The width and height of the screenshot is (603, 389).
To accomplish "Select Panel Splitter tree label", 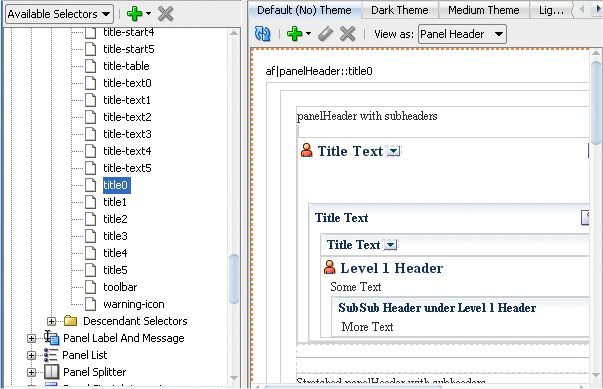I will pos(95,372).
